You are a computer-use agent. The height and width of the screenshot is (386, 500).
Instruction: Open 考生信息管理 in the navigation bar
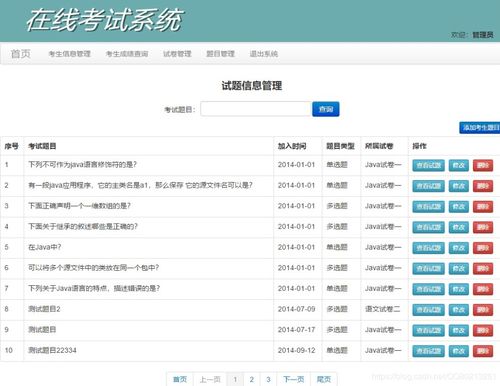click(x=70, y=54)
